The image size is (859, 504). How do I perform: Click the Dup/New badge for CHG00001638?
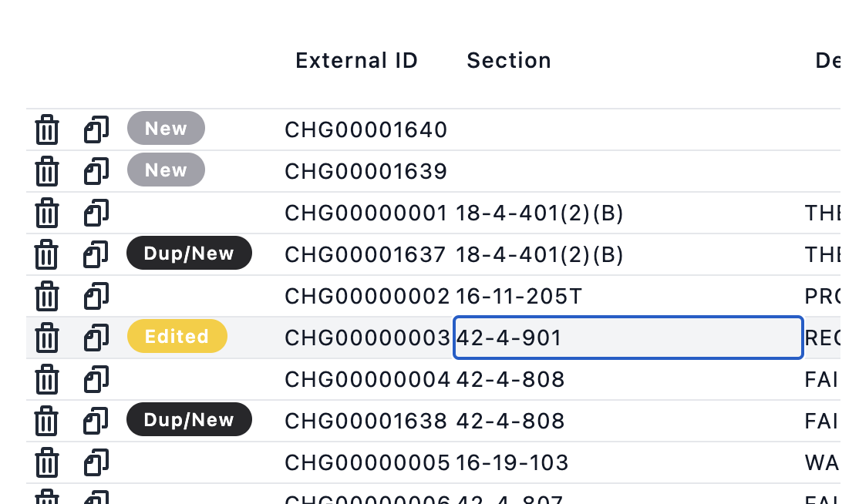(189, 419)
